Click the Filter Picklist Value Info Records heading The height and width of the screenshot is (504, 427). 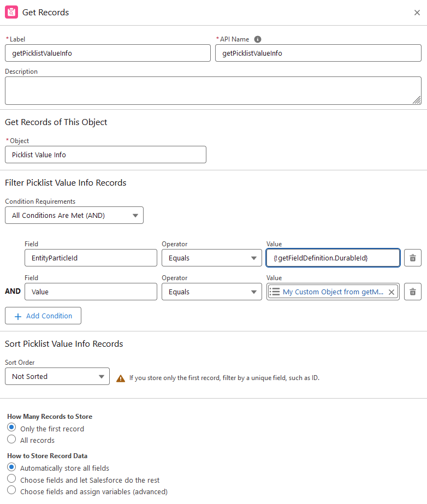coord(66,182)
